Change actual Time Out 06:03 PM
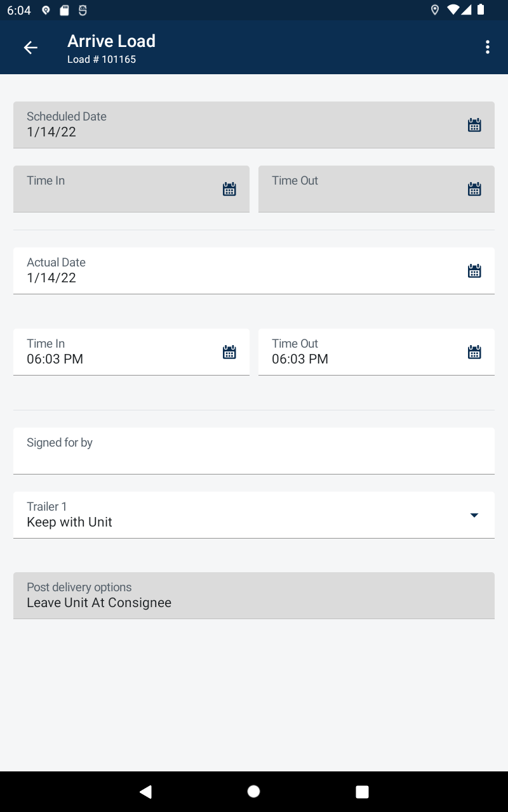The width and height of the screenshot is (508, 812). tap(300, 359)
